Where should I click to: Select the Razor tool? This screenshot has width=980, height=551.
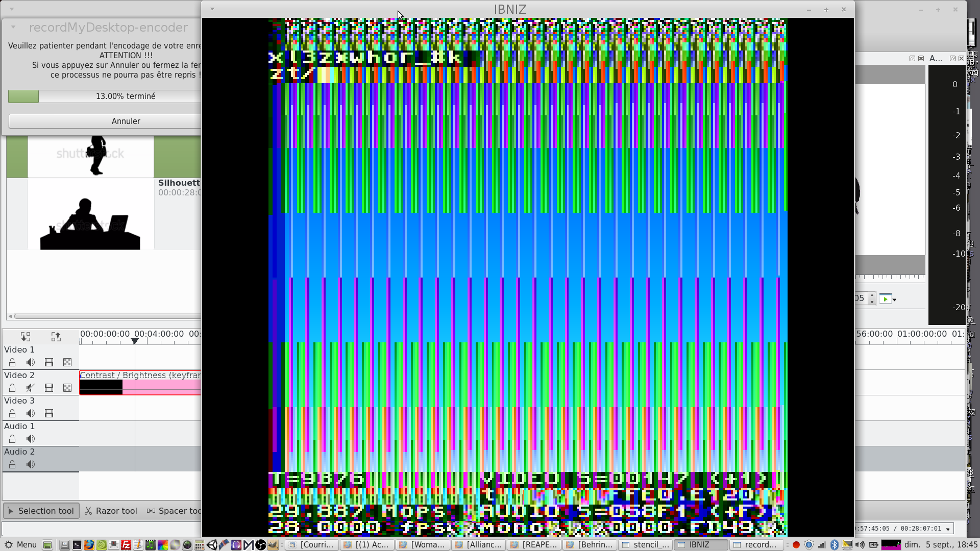[x=111, y=511]
